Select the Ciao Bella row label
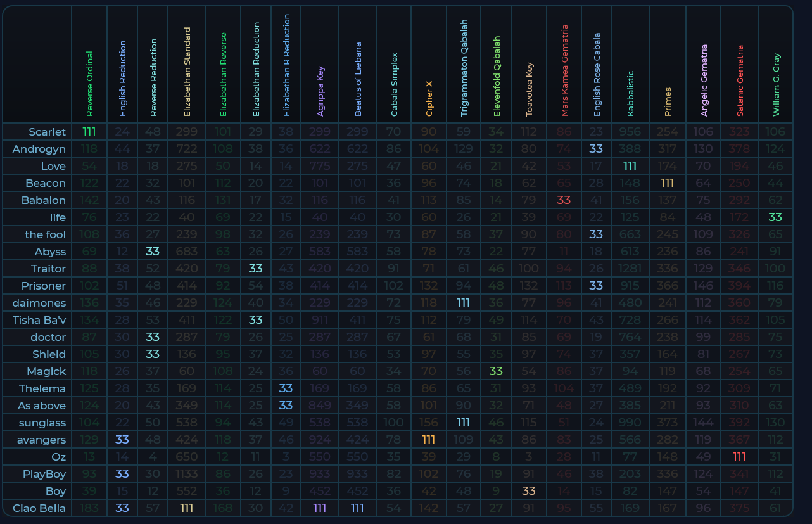The width and height of the screenshot is (812, 524). [x=39, y=508]
